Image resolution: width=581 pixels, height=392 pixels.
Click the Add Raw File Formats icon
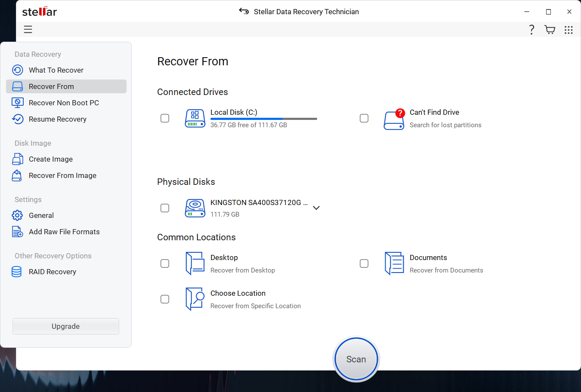(18, 232)
